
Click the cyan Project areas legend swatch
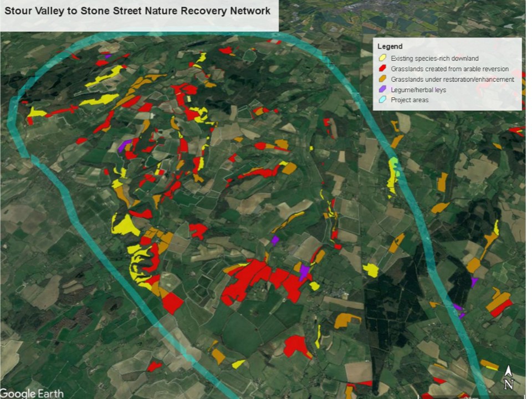[382, 99]
